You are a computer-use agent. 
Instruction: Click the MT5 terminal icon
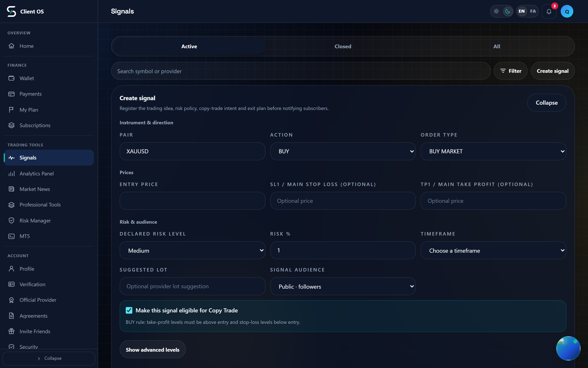11,236
